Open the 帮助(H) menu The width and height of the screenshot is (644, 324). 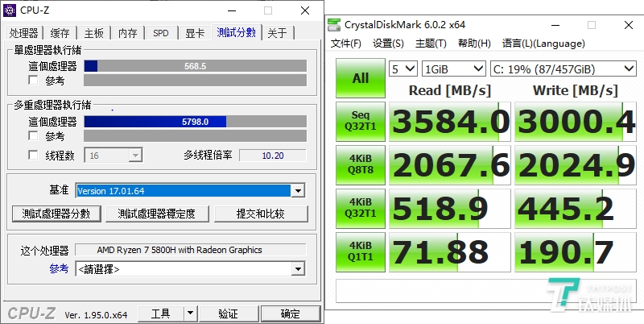(x=474, y=44)
